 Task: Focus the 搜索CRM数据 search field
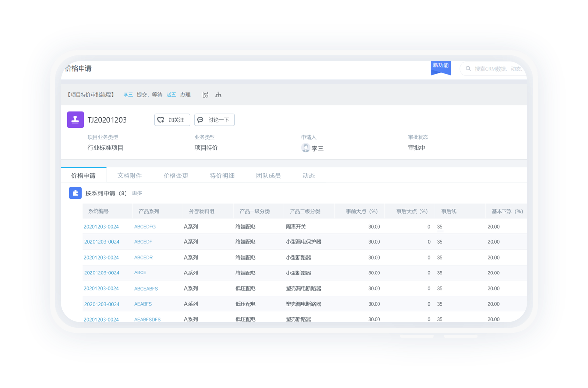click(497, 69)
